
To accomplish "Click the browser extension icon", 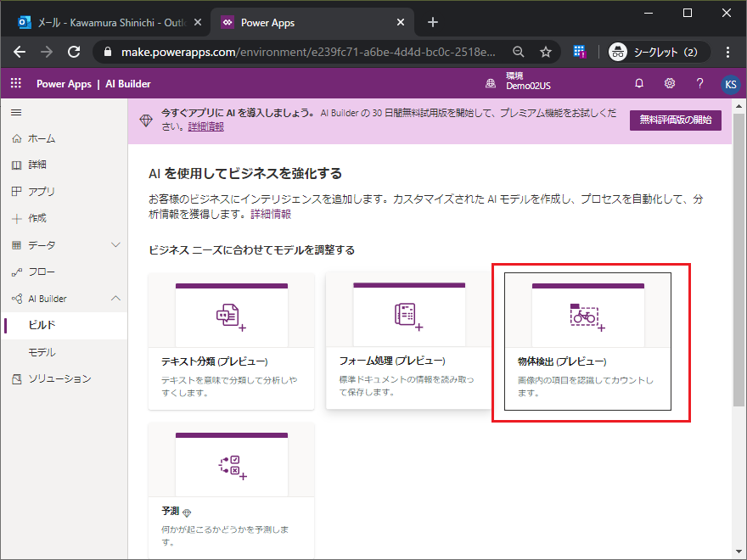I will click(x=579, y=52).
